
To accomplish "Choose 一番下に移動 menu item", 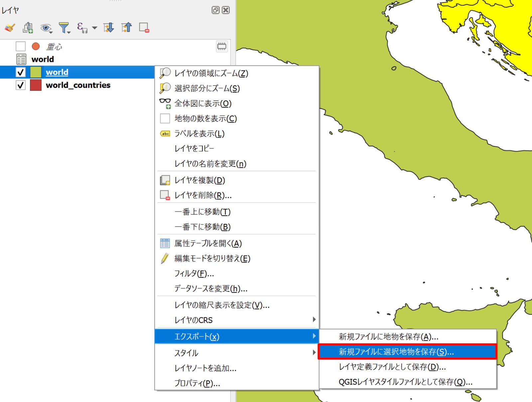I will [237, 227].
